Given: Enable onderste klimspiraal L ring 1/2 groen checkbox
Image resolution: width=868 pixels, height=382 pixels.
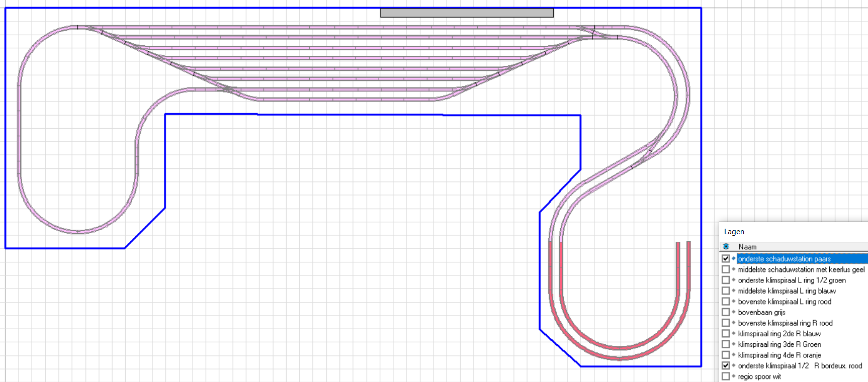Looking at the screenshot, I should tap(726, 280).
